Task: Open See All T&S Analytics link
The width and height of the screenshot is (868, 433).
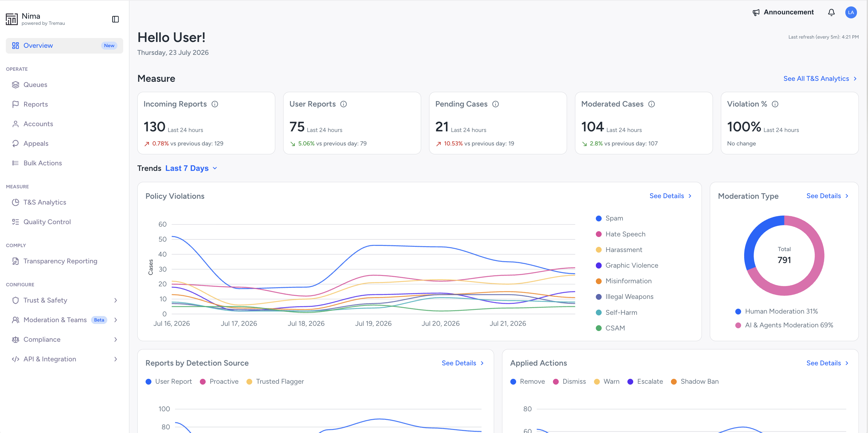Action: [x=820, y=78]
